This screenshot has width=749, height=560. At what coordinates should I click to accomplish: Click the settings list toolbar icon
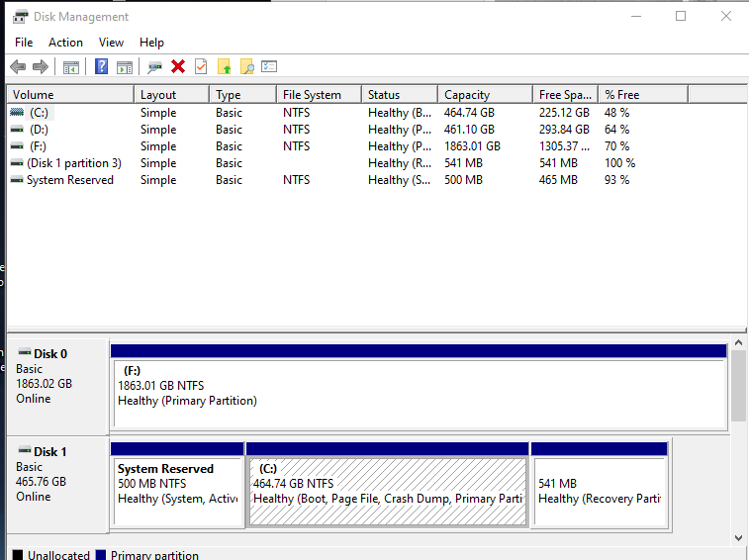269,66
